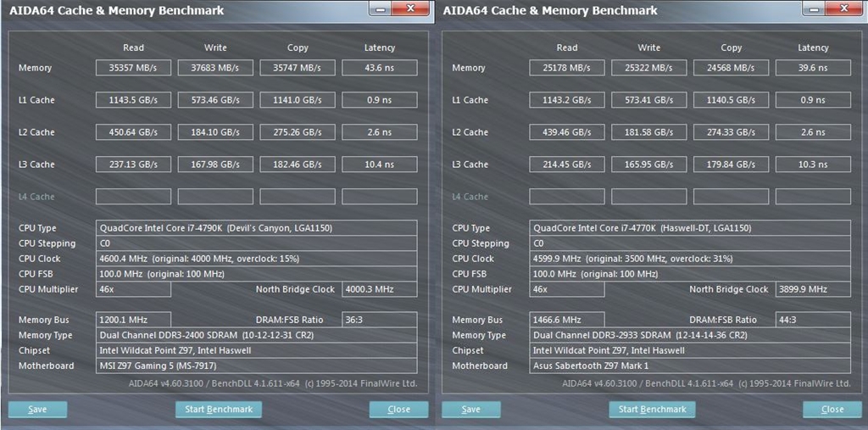868x430 pixels.
Task: Click Motherboard field Asus Sabertooth Z97 Mark 1
Action: [690, 366]
